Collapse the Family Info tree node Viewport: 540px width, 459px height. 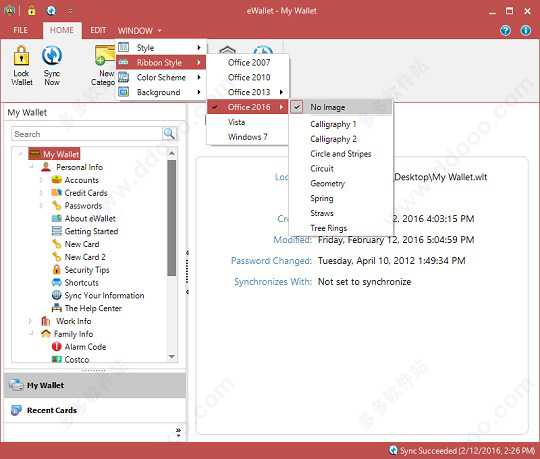(x=31, y=333)
